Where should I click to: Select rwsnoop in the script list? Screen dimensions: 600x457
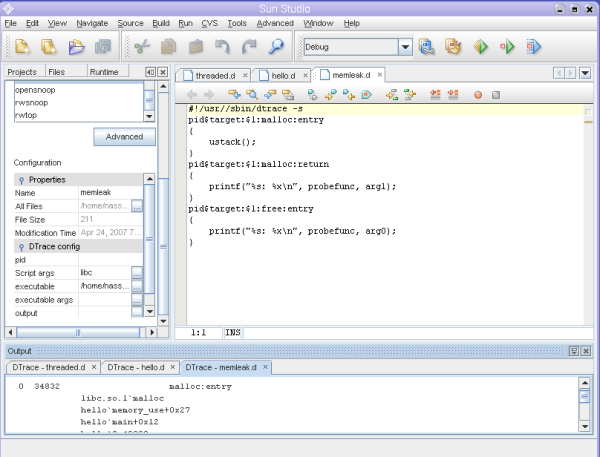[x=31, y=103]
